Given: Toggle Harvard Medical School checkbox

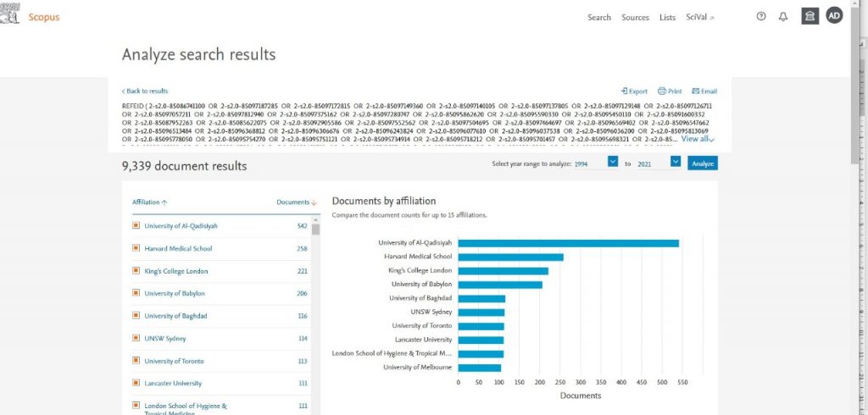Looking at the screenshot, I should [136, 248].
